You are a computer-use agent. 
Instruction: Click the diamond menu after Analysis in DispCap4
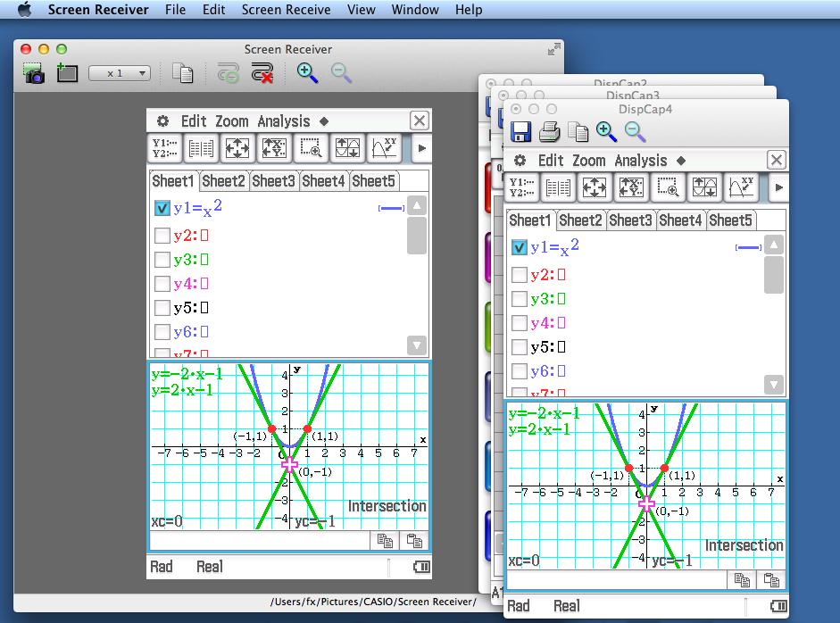681,161
